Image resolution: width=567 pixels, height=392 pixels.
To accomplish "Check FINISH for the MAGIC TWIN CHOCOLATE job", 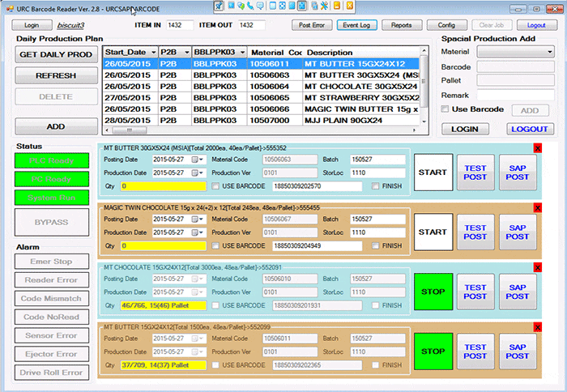I will click(x=375, y=245).
